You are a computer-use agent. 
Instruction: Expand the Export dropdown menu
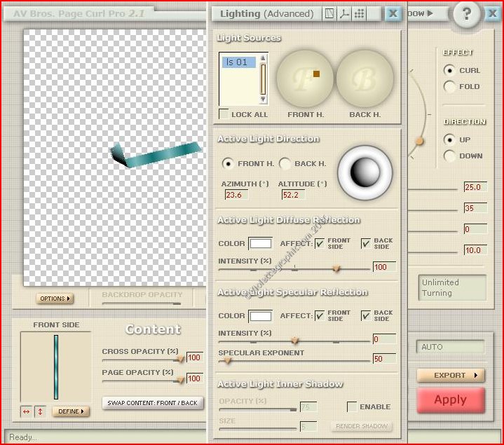(451, 376)
